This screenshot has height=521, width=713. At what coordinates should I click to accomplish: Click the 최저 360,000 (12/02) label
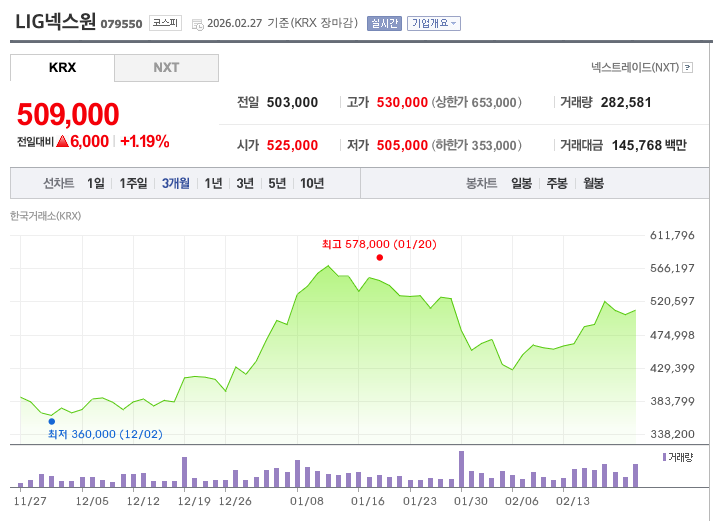click(x=105, y=434)
